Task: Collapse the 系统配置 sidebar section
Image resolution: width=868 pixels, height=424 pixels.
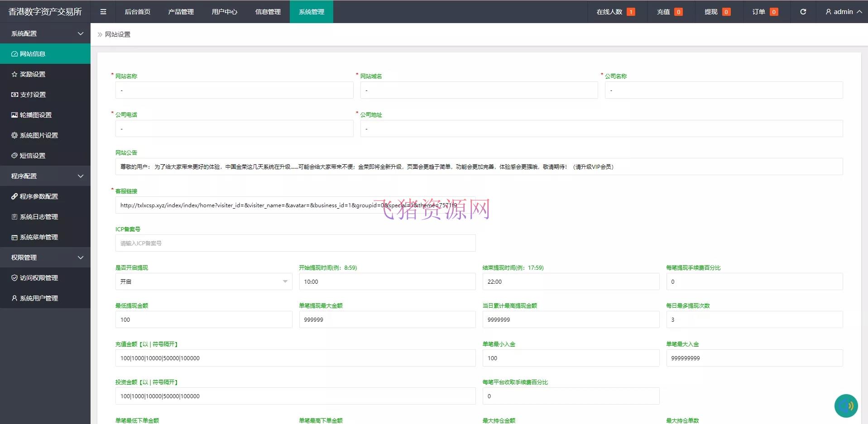Action: point(45,33)
